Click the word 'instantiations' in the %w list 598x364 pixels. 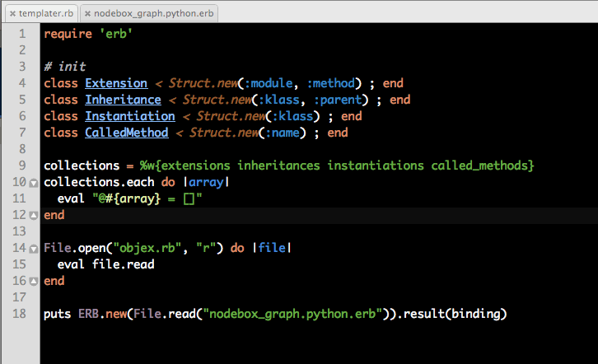coord(376,166)
